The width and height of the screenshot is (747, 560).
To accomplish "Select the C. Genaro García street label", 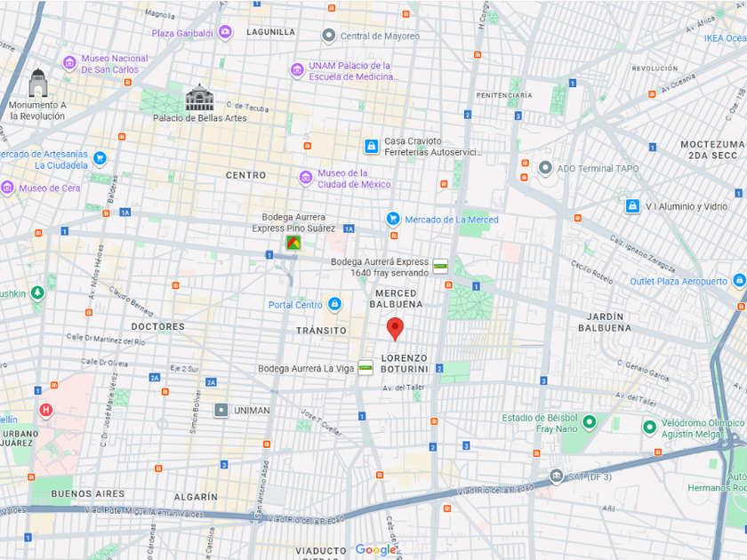I will pyautogui.click(x=644, y=370).
